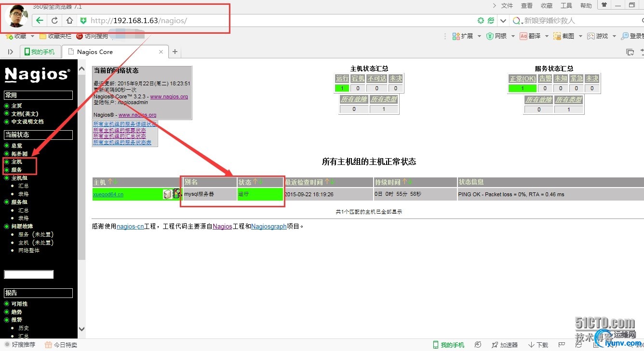
Task: Open the browser skin shirt icon
Action: [604, 5]
